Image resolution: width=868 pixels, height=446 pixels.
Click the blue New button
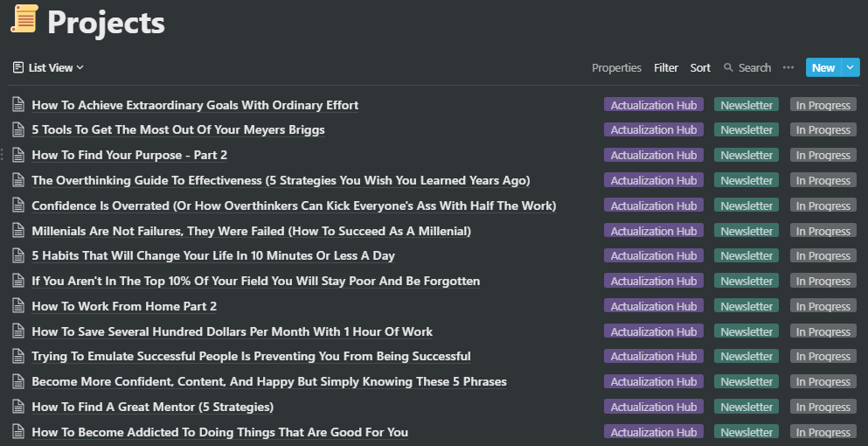(x=823, y=67)
